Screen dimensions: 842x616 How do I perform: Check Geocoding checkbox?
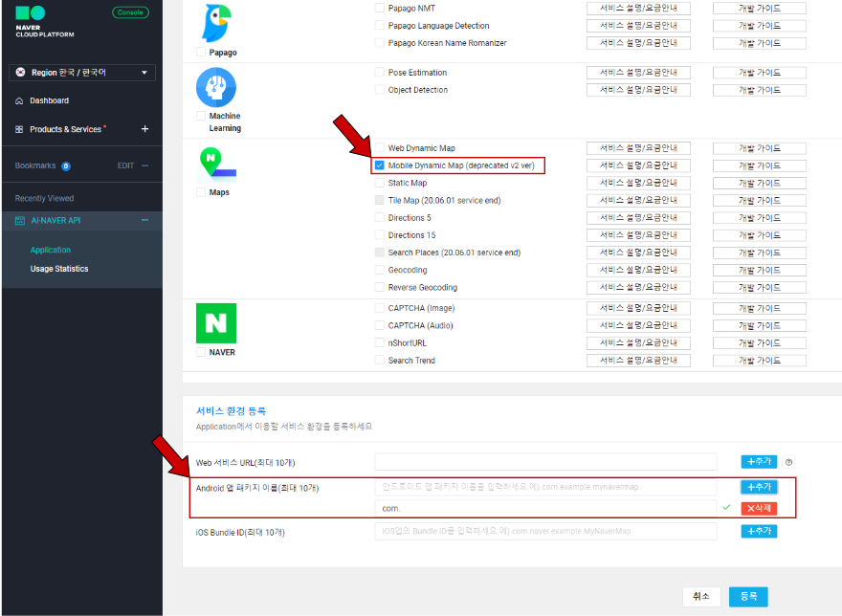[x=380, y=270]
